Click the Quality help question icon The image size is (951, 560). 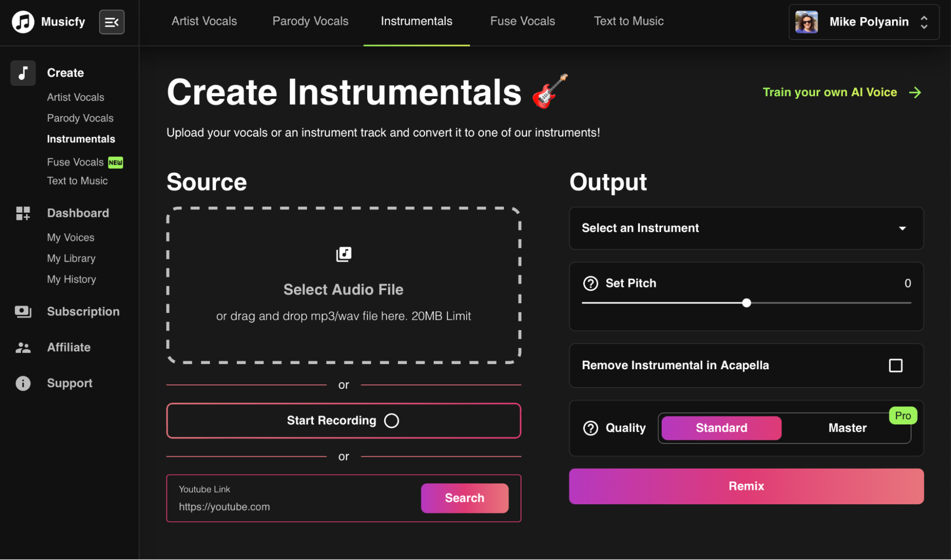(x=590, y=428)
